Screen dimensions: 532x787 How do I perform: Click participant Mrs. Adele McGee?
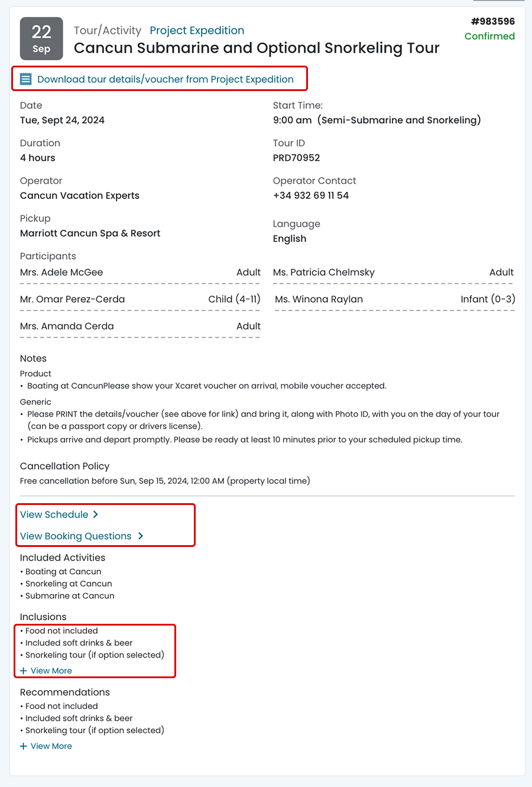[x=61, y=273]
